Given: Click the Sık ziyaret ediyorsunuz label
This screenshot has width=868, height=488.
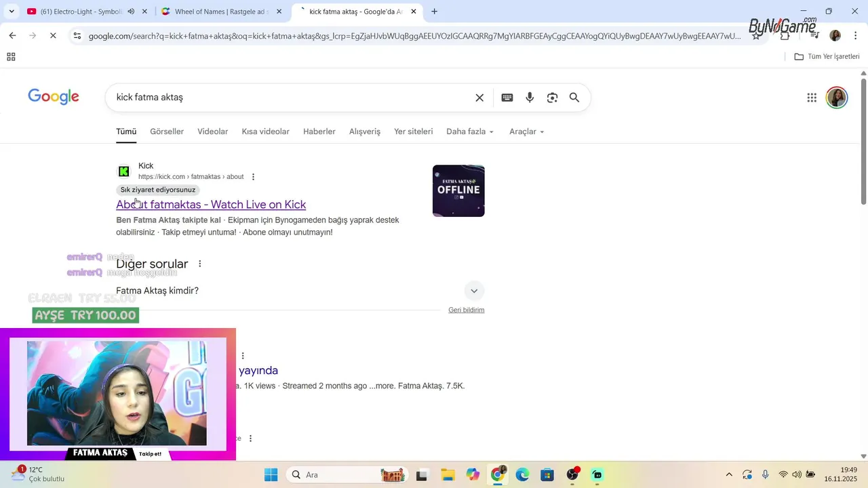Looking at the screenshot, I should tap(158, 190).
